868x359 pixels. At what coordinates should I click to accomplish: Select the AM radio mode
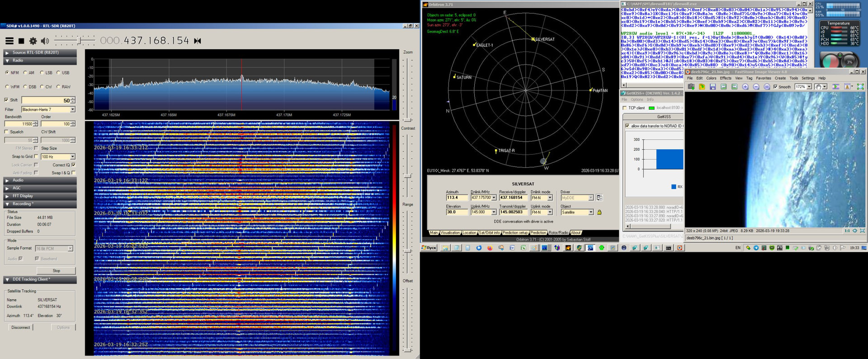click(25, 73)
